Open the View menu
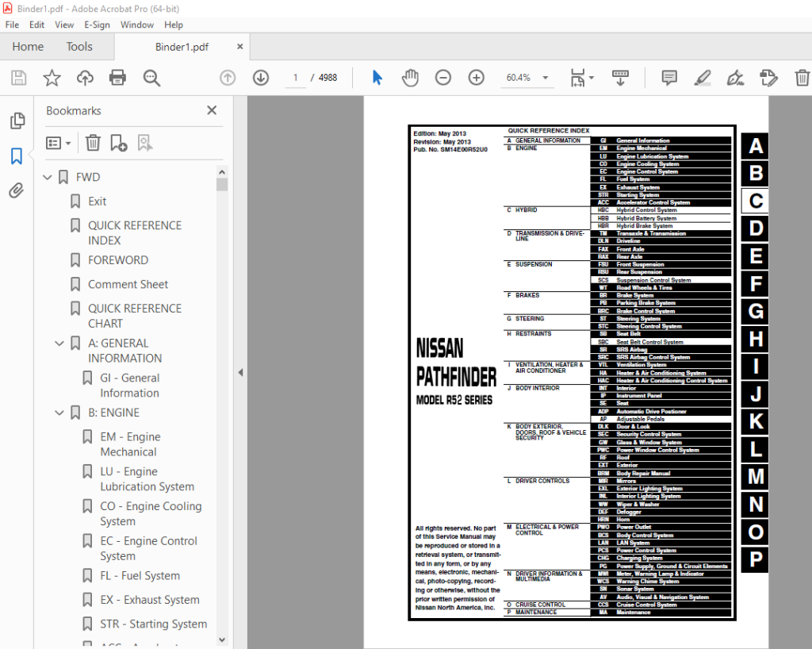This screenshot has height=649, width=812. [x=64, y=25]
